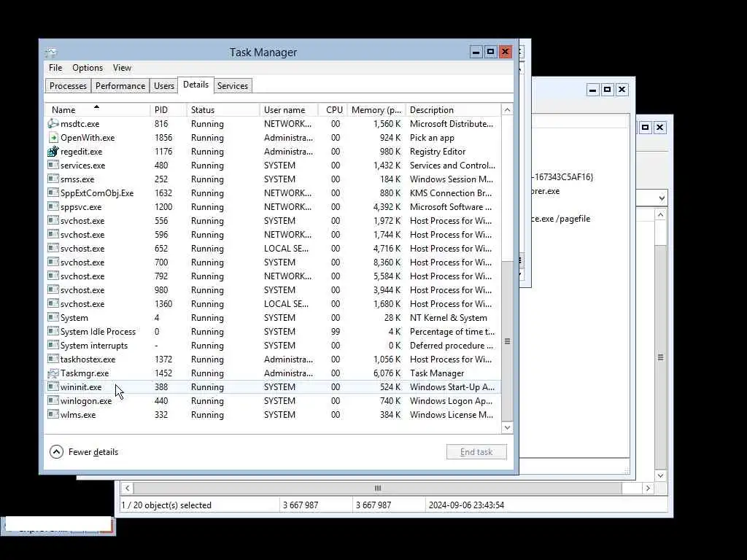Screen dimensions: 747x560
Task: Open the File menu
Action: (x=55, y=68)
